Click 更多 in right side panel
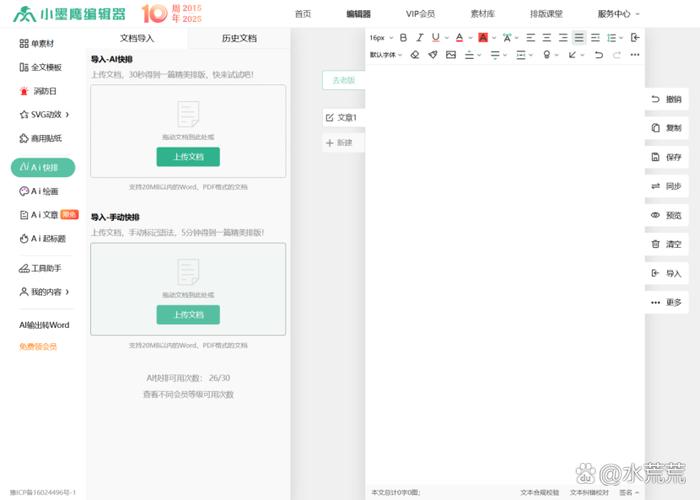Viewport: 700px width, 500px height. click(x=667, y=302)
